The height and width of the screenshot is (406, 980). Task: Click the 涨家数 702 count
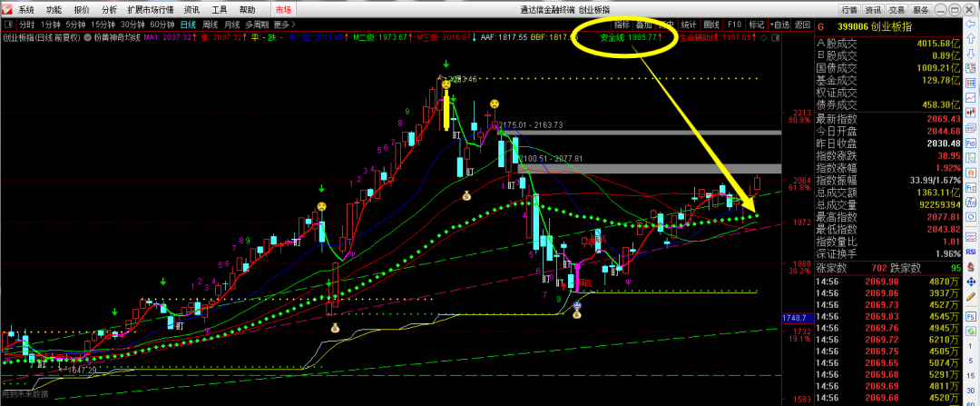pos(881,268)
